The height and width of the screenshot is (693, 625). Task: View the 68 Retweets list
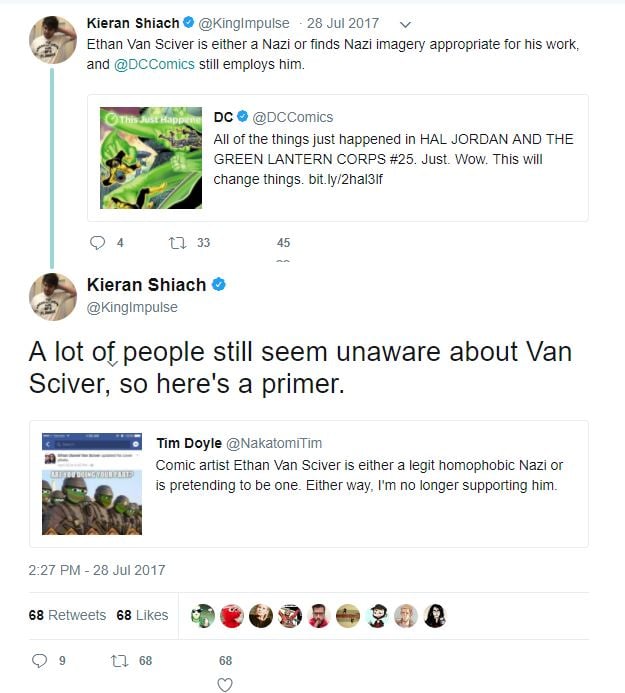coord(66,615)
